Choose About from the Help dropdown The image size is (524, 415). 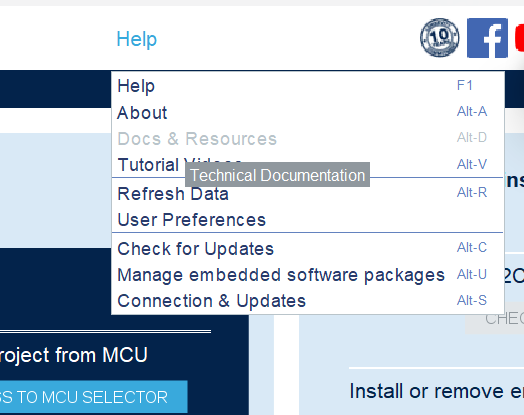(307, 112)
